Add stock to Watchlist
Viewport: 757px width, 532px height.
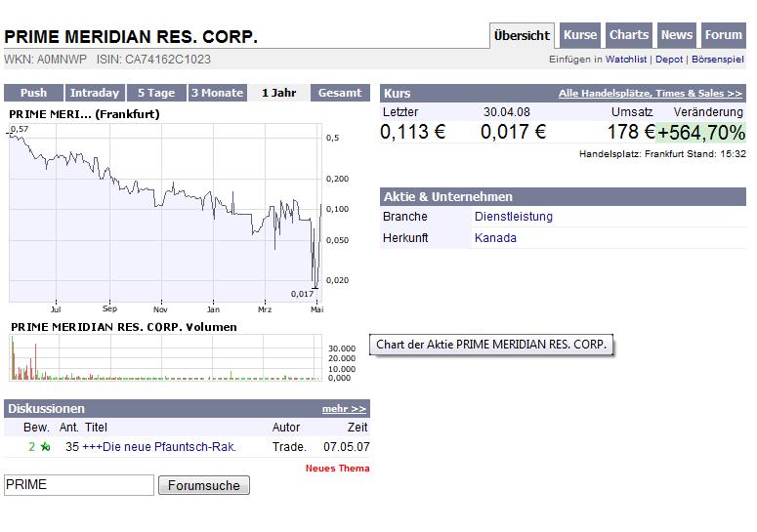coord(626,60)
